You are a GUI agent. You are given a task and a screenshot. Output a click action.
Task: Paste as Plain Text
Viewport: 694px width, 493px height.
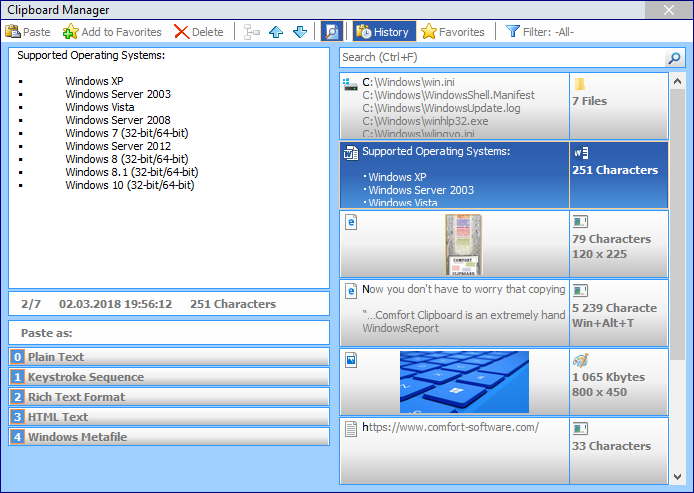click(169, 357)
